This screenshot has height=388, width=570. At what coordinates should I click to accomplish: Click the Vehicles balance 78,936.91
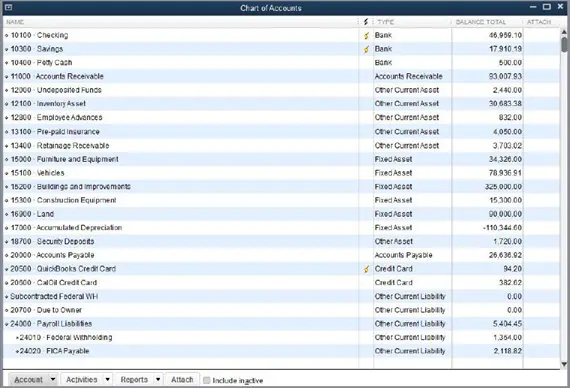(x=505, y=173)
